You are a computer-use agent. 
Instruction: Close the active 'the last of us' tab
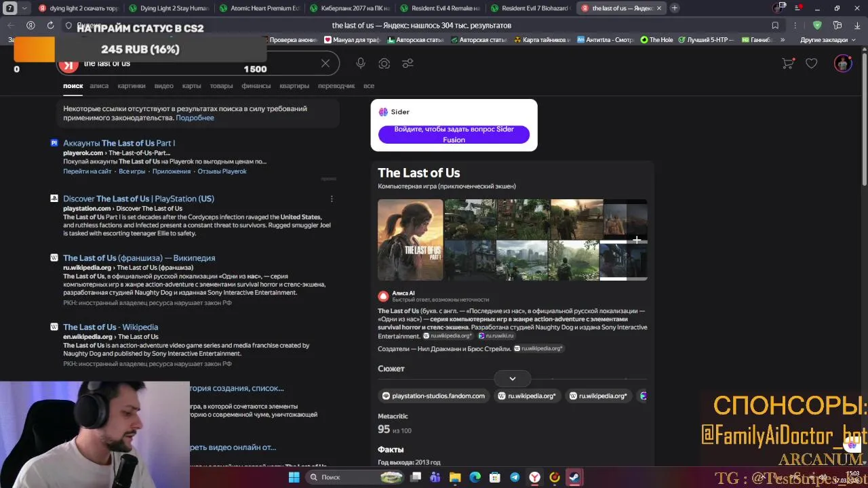point(658,8)
